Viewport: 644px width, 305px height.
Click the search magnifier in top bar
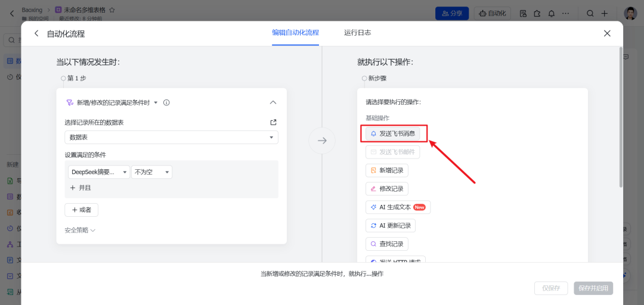coord(590,14)
